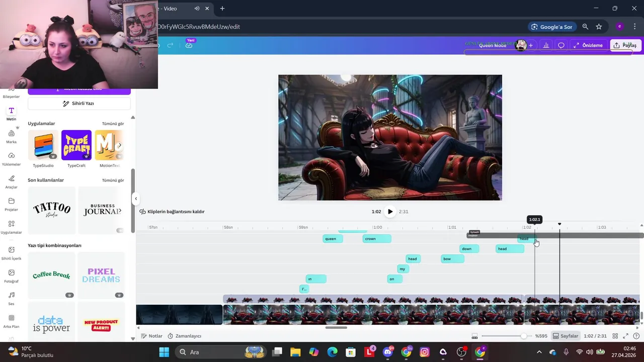Open the Zamanlayıcı timer tab
The image size is (644, 362).
pos(184,336)
